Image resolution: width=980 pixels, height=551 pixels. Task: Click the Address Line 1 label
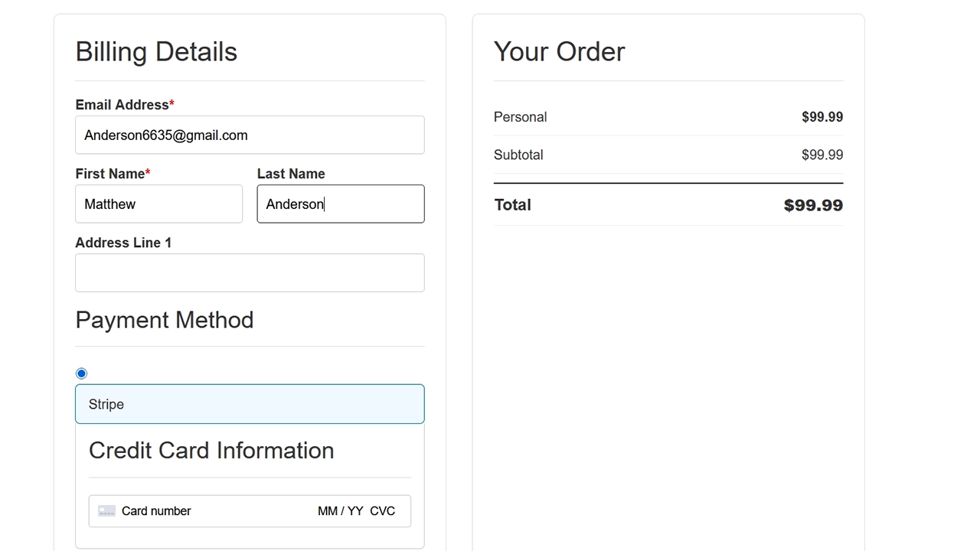click(123, 243)
